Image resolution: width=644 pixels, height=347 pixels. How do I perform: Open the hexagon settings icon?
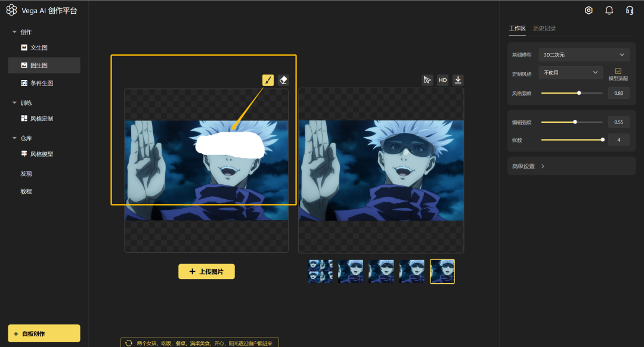589,10
